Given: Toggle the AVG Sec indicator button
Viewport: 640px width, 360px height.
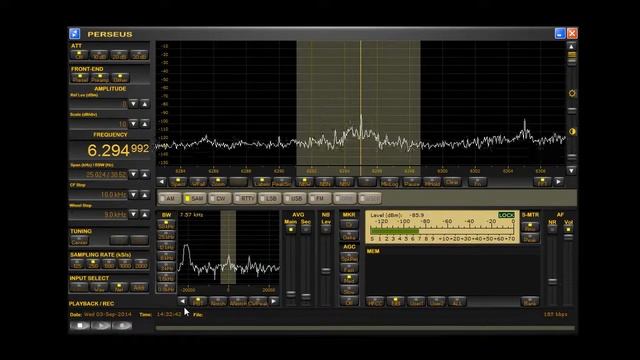Looking at the screenshot, I should [x=306, y=230].
